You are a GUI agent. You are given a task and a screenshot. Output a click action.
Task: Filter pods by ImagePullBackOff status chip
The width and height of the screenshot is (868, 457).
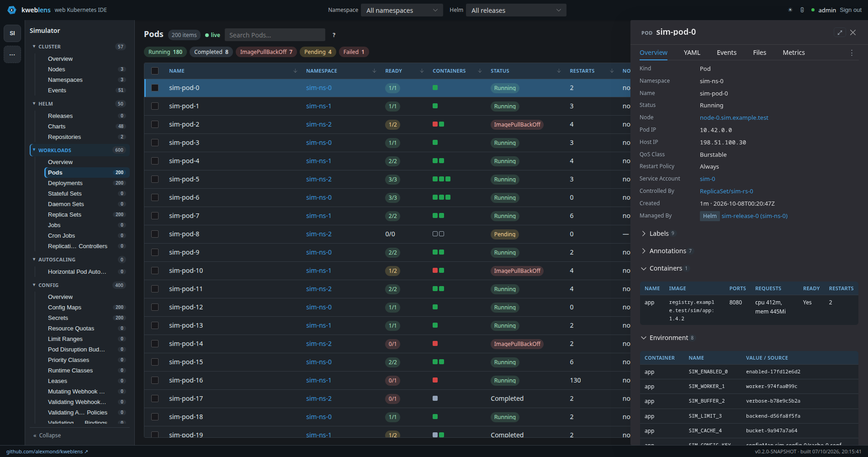[x=266, y=52]
